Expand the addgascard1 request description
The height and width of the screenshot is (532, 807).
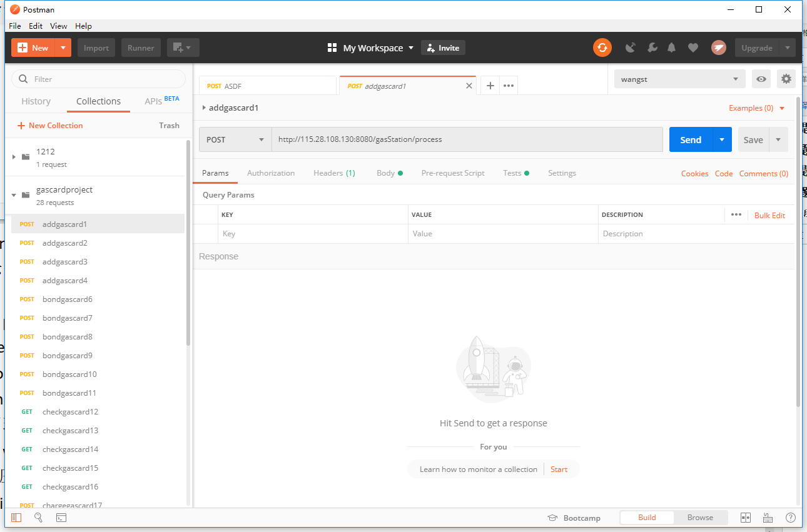204,108
